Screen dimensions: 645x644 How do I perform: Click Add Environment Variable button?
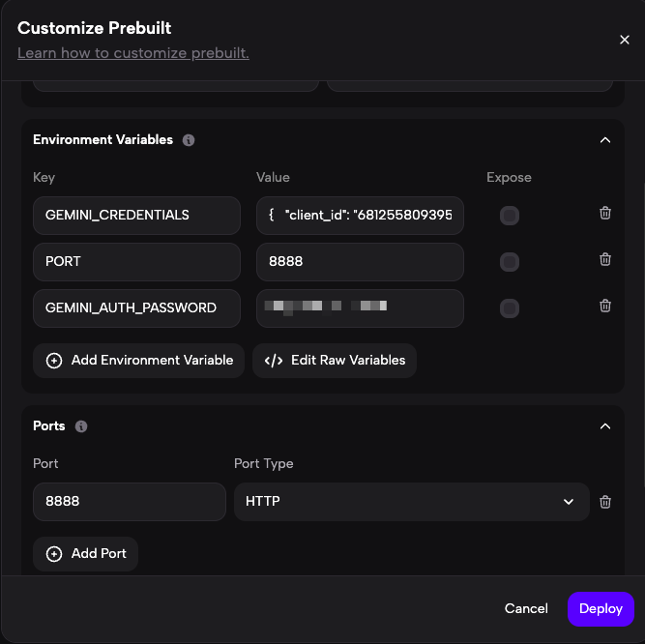click(x=138, y=361)
